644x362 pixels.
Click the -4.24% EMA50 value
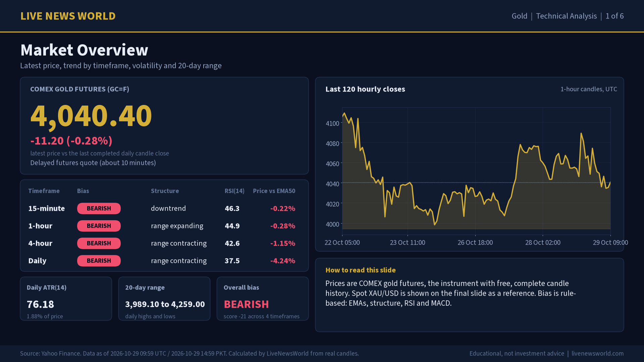(x=283, y=261)
